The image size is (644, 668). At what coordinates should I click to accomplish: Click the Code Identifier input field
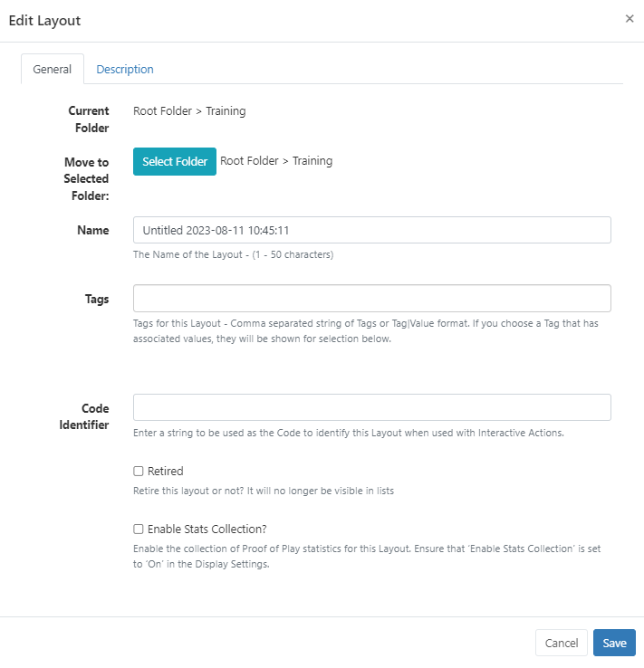click(371, 407)
